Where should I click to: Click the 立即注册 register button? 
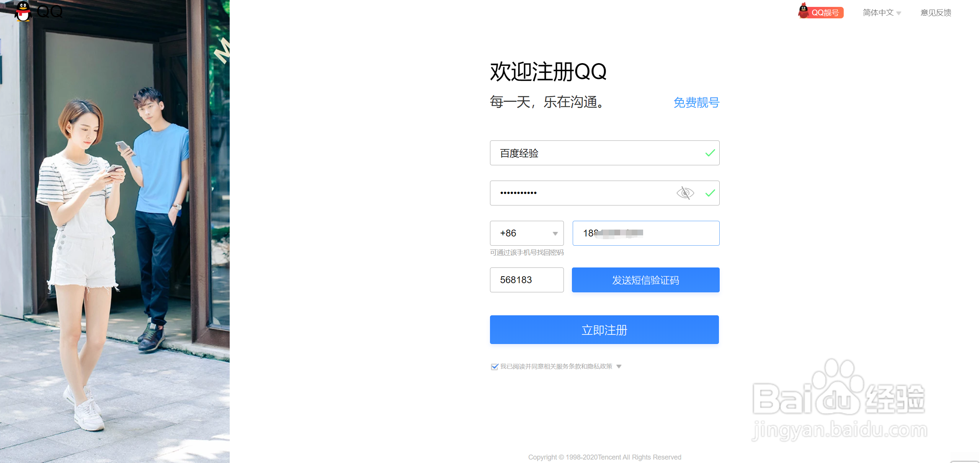(604, 330)
